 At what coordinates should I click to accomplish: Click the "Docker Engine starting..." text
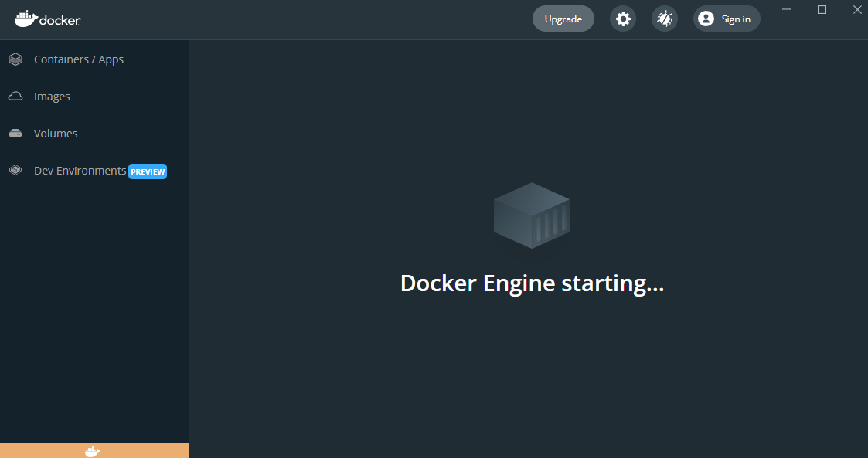click(532, 283)
